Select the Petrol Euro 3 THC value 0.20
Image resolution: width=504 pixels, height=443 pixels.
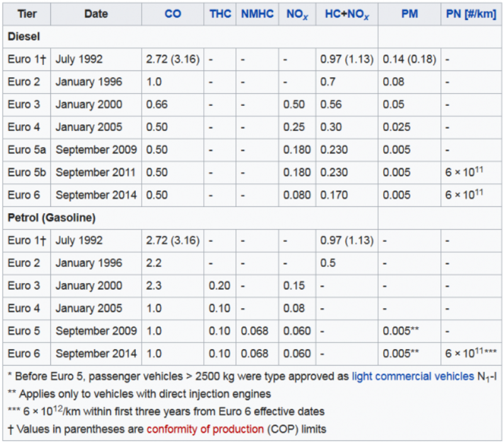click(220, 286)
